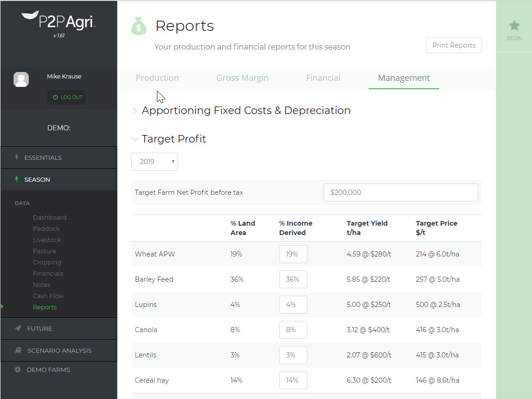Click the money bag Reports icon
The image size is (532, 399).
point(138,26)
